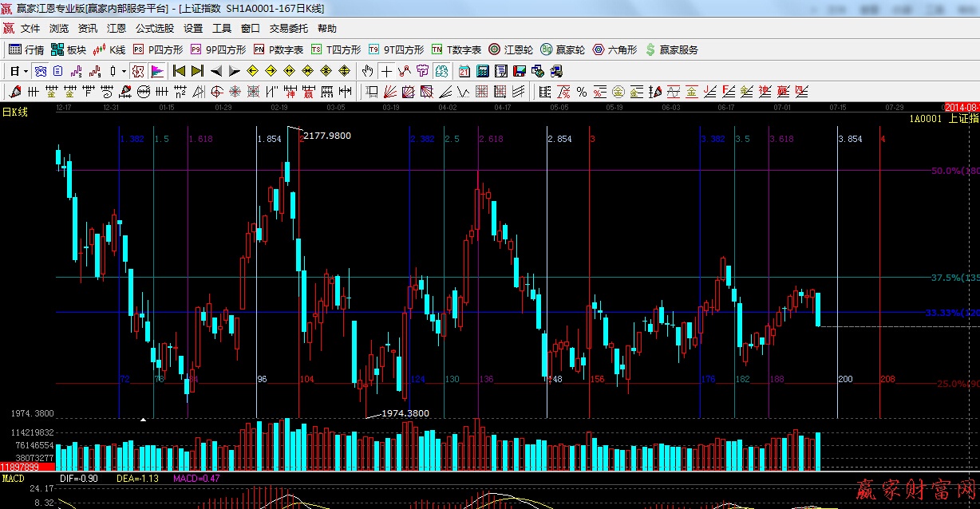This screenshot has height=509, width=980.
Task: Open the 交易委托 menu
Action: pyautogui.click(x=288, y=29)
